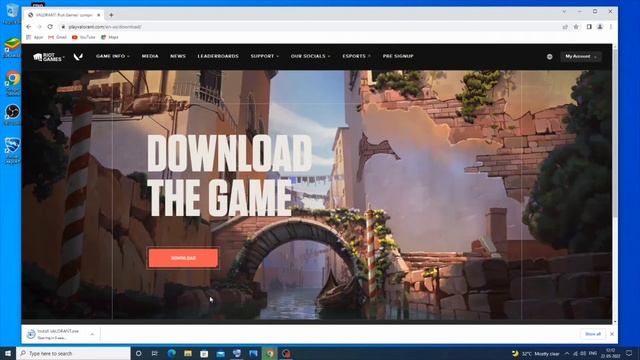This screenshot has width=640, height=360.
Task: Open the YouTube bookmark
Action: (83, 37)
